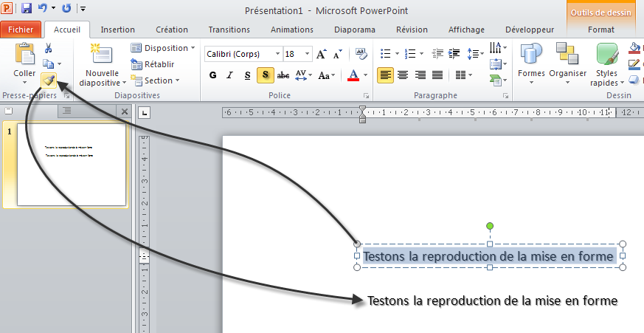Click the Format Painter brush icon
The height and width of the screenshot is (333, 644).
tap(49, 79)
